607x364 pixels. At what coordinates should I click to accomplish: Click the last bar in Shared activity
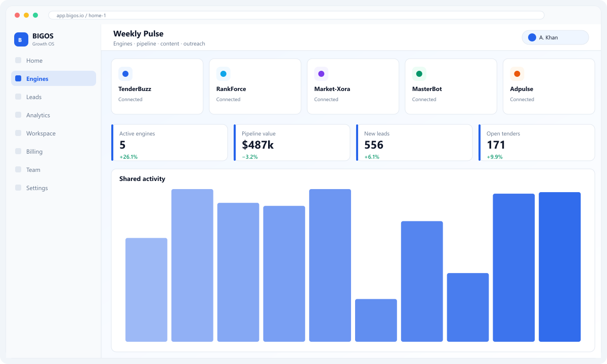coord(559,267)
